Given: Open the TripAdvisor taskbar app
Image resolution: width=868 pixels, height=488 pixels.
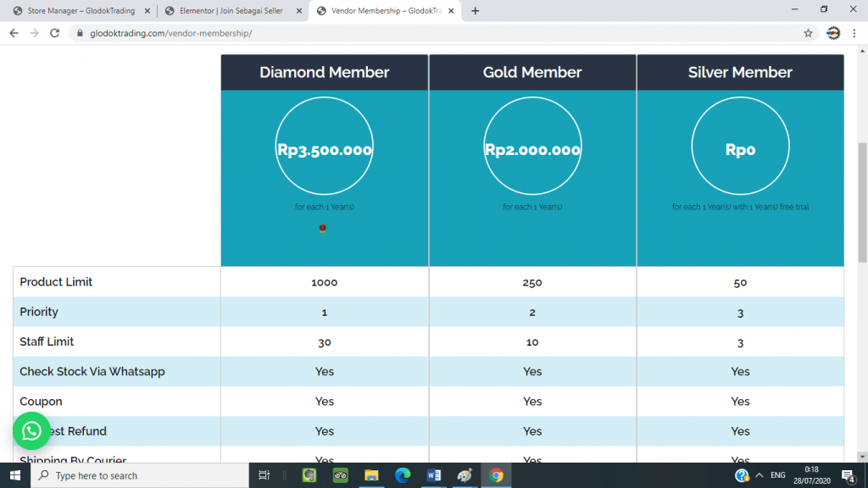Looking at the screenshot, I should [x=341, y=475].
